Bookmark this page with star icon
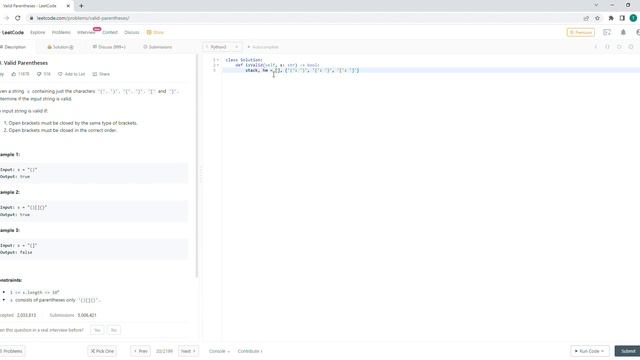 [x=598, y=18]
